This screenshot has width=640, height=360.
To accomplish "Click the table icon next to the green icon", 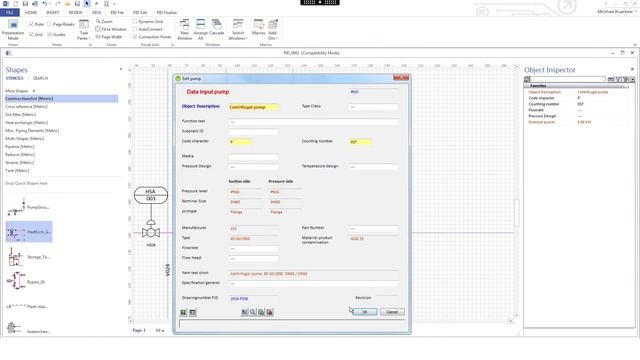I will click(x=193, y=312).
